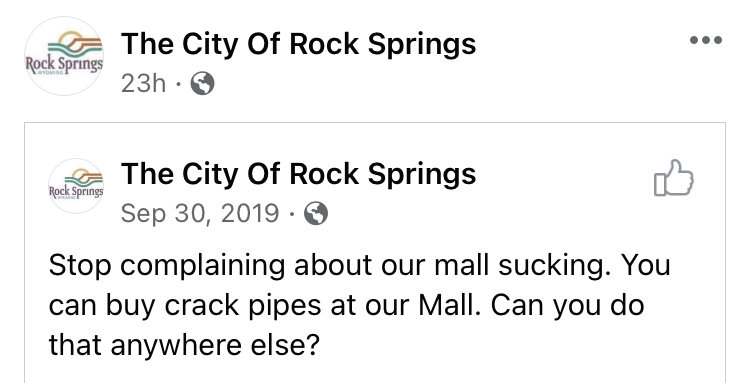Screen dimensions: 750x383
Task: Like the shared post with thumbs-up icon
Action: point(673,177)
